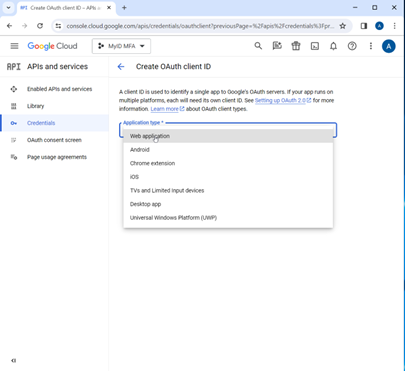Open the MyID MFA project selector
Viewport: 405px width, 371px height.
[121, 46]
